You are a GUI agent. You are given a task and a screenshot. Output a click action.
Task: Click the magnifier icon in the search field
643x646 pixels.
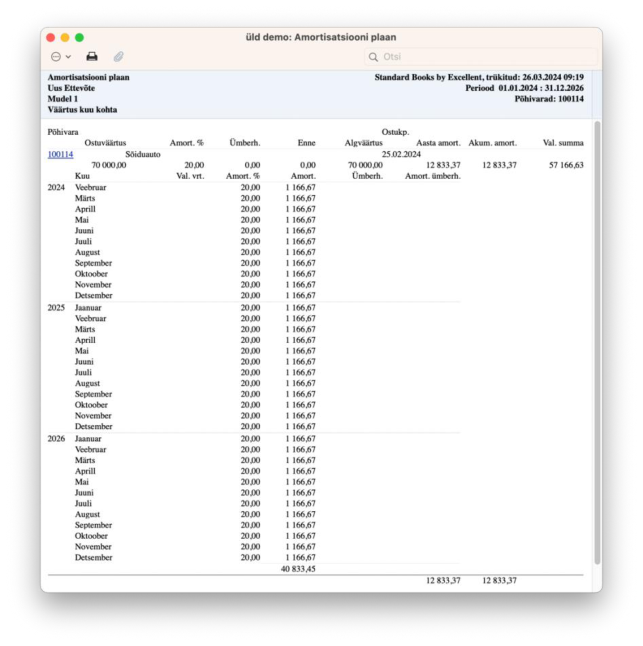pos(373,57)
